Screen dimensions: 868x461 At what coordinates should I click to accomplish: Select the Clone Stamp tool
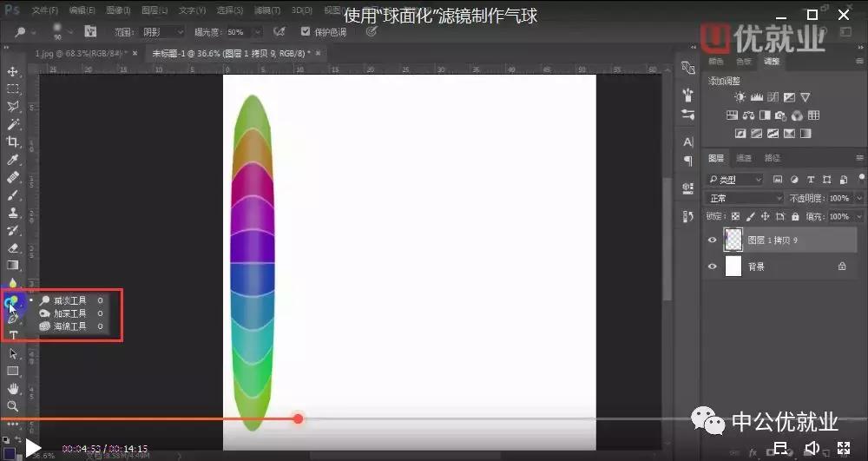pyautogui.click(x=13, y=213)
